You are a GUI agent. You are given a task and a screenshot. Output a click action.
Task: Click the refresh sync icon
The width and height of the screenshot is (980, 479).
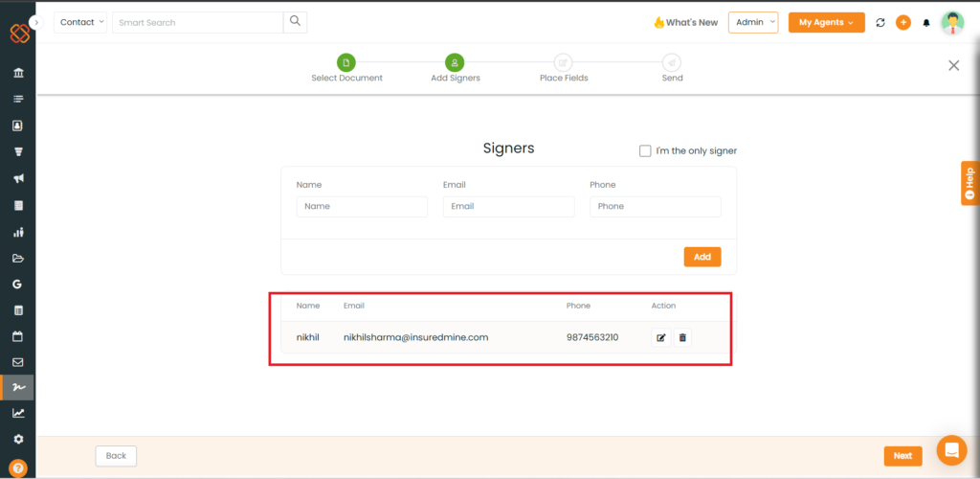[x=880, y=22]
